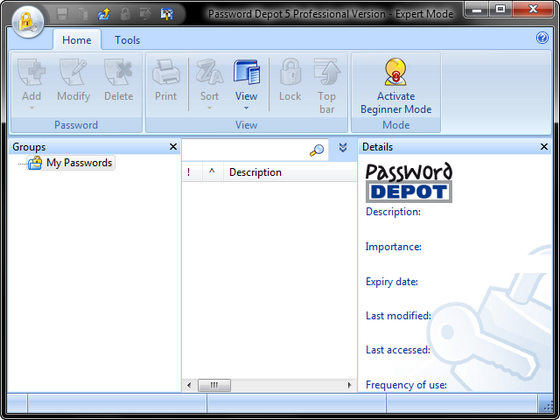The height and width of the screenshot is (420, 560).
Task: Expand search options with double chevron
Action: click(343, 148)
